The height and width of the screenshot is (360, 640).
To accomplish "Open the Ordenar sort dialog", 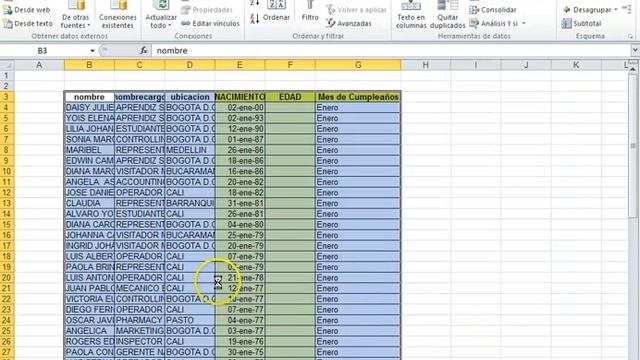I will pyautogui.click(x=277, y=12).
